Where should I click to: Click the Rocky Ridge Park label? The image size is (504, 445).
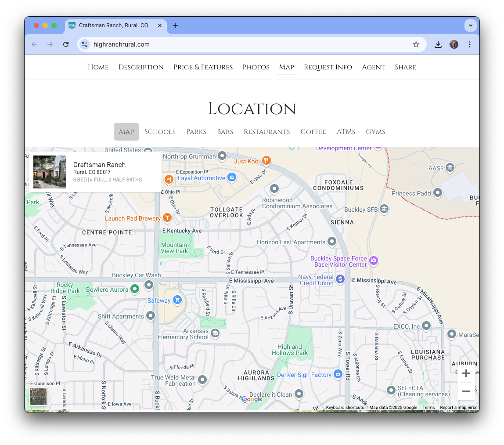(65, 288)
